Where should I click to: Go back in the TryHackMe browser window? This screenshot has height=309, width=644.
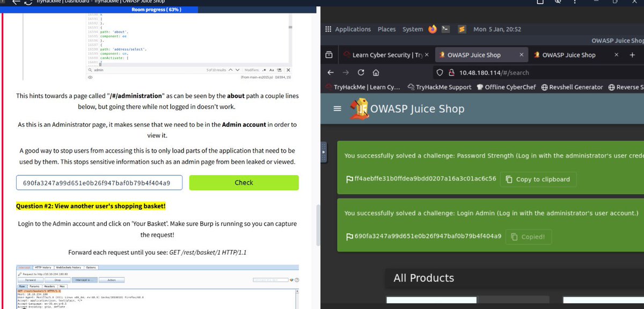pyautogui.click(x=16, y=2)
